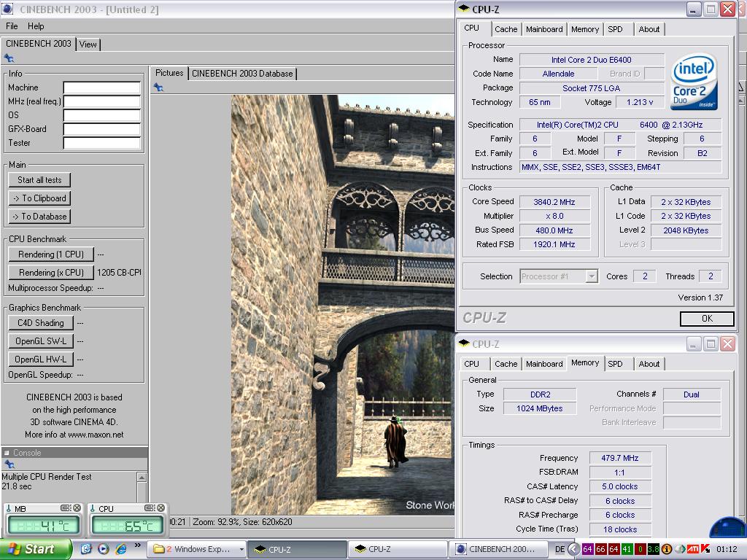Click the 0 tray indicator icon
This screenshot has height=560, width=747.
pos(640,549)
